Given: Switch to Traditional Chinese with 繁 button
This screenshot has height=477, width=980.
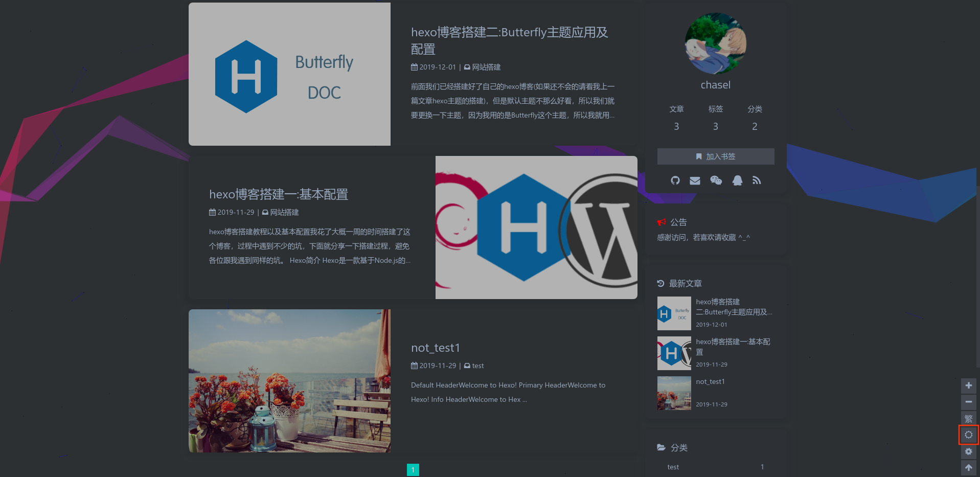Looking at the screenshot, I should click(x=968, y=418).
